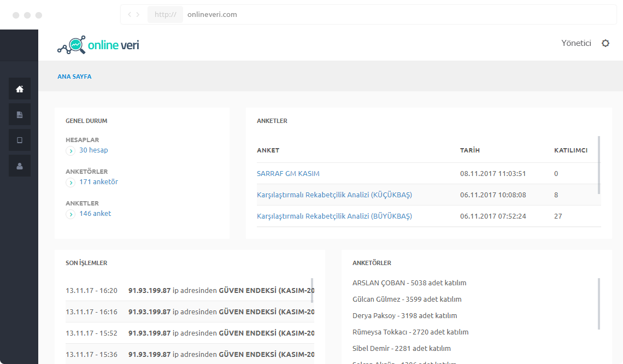Open the SARRAF GM KASIM survey
Image resolution: width=623 pixels, height=364 pixels.
click(x=288, y=174)
